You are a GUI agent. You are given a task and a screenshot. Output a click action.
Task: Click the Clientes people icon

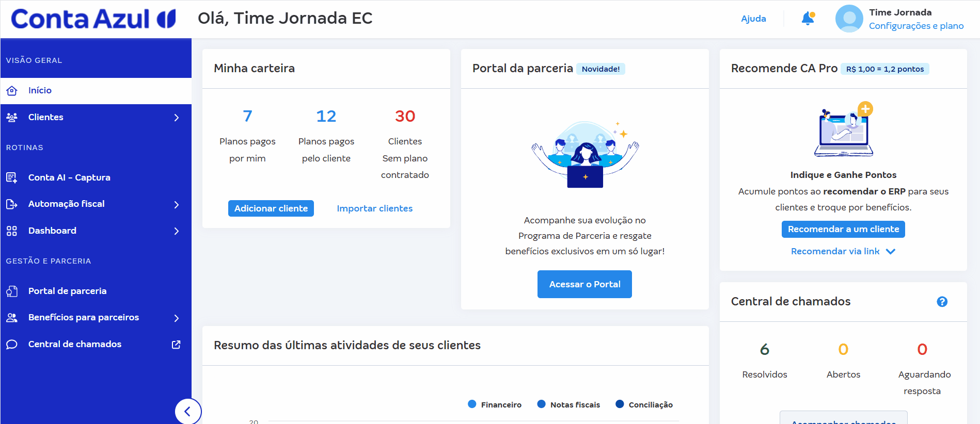[12, 117]
